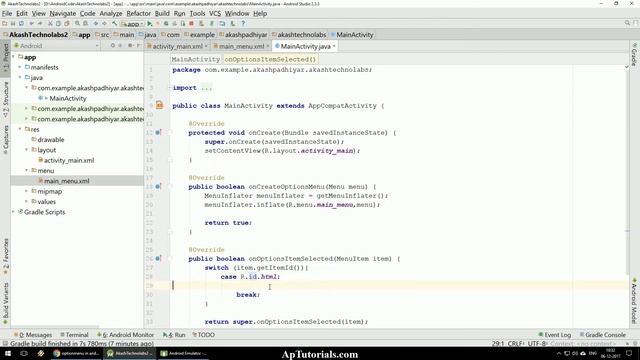Image resolution: width=640 pixels, height=360 pixels.
Task: Click the Cut scissors toolbar icon
Action: (50, 24)
